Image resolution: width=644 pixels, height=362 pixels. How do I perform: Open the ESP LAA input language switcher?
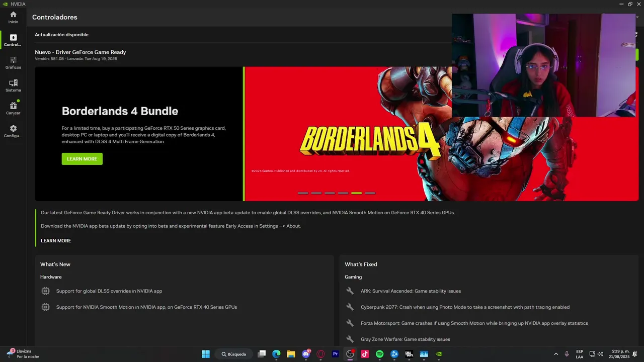(x=580, y=354)
